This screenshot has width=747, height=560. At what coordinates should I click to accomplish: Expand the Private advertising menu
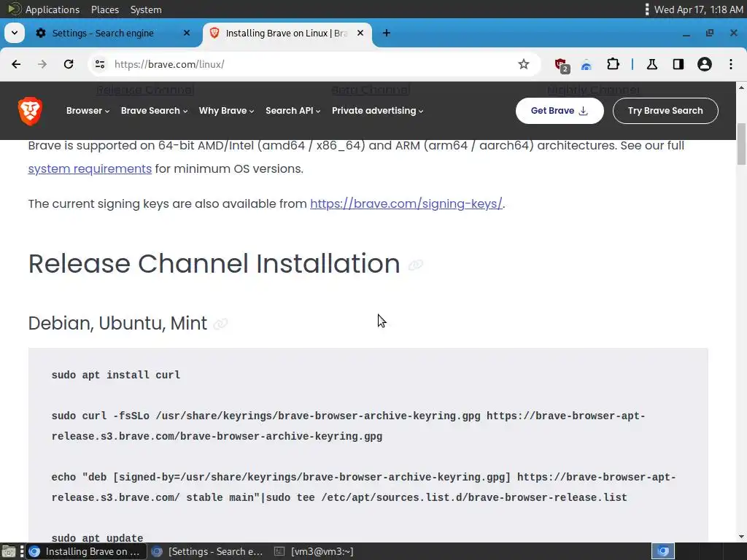tap(377, 111)
